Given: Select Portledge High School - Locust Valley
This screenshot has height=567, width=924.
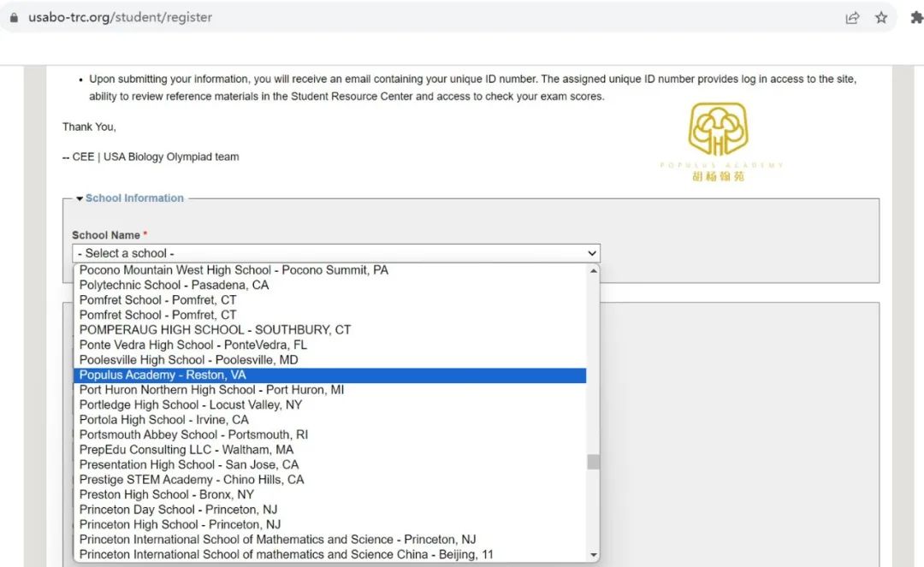Looking at the screenshot, I should (x=330, y=405).
